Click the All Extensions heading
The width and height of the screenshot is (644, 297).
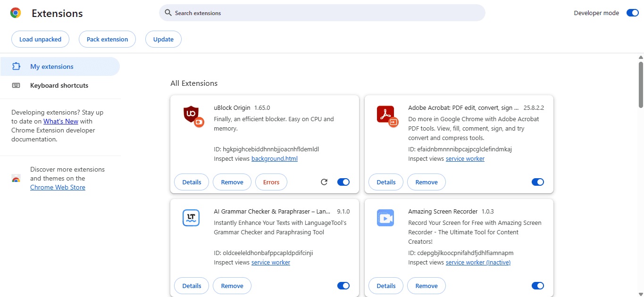194,83
